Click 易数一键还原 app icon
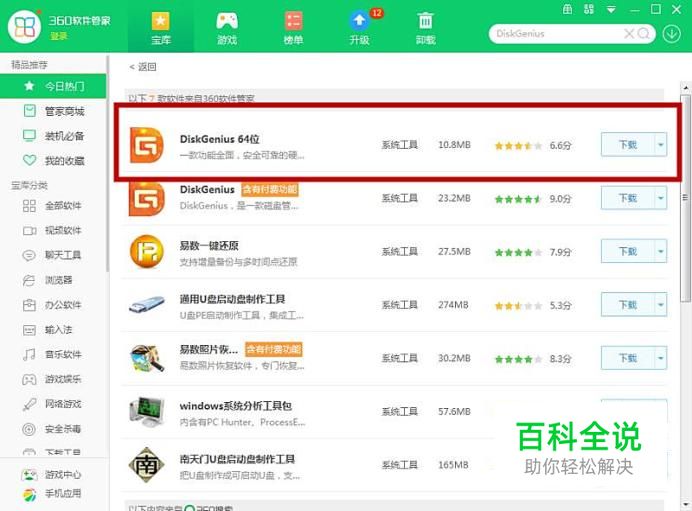Screen dimensions: 692x511 coord(147,252)
